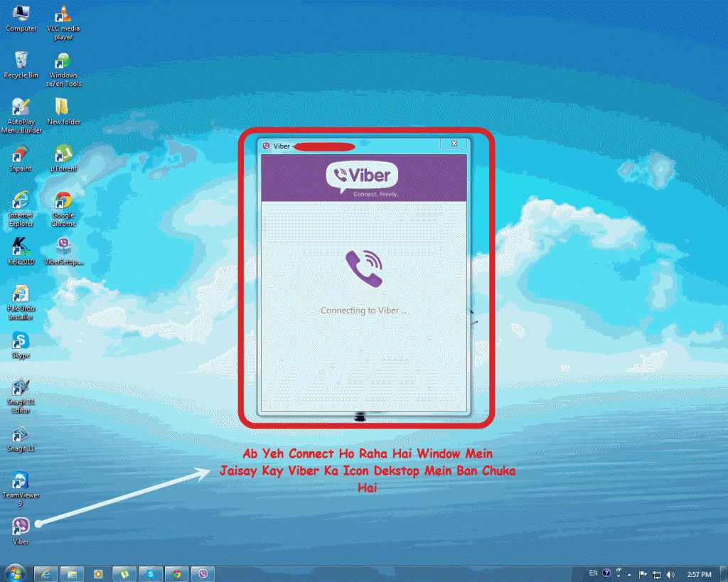
Task: Select the Viber desktop shortcut
Action: [x=21, y=532]
